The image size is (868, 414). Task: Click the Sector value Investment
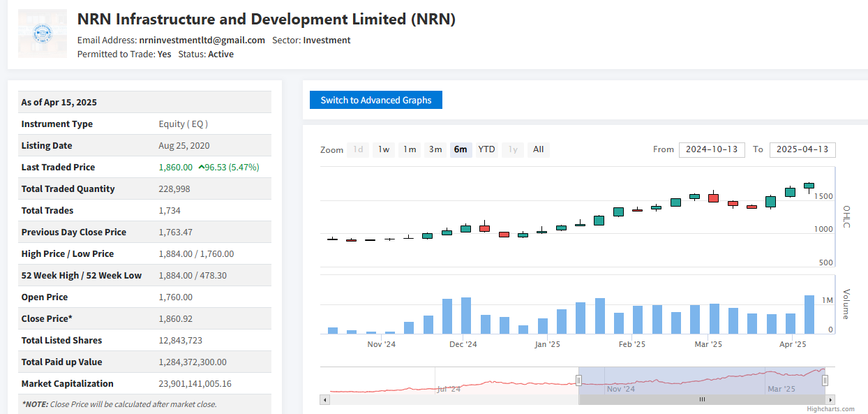click(327, 40)
